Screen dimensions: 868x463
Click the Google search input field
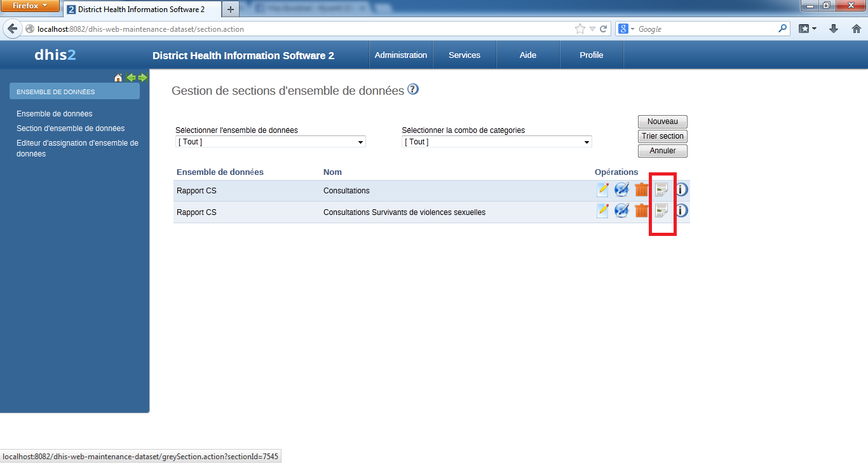(705, 29)
